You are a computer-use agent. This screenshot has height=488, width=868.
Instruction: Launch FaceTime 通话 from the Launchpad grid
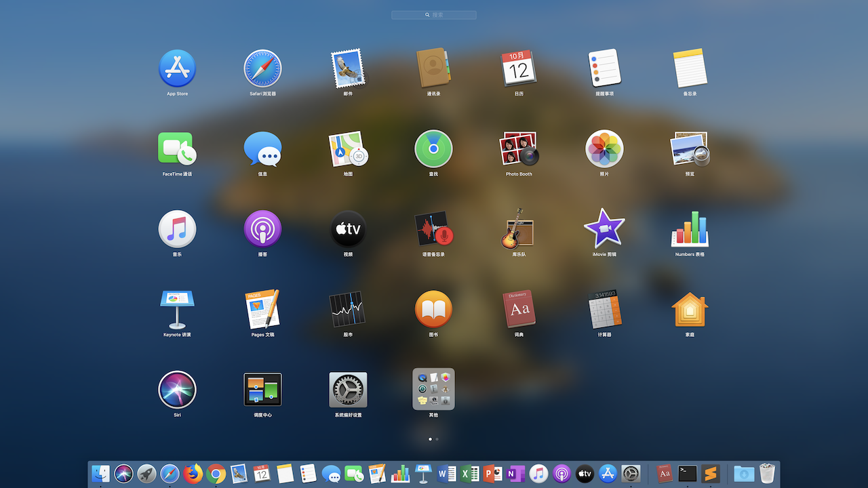click(x=177, y=148)
